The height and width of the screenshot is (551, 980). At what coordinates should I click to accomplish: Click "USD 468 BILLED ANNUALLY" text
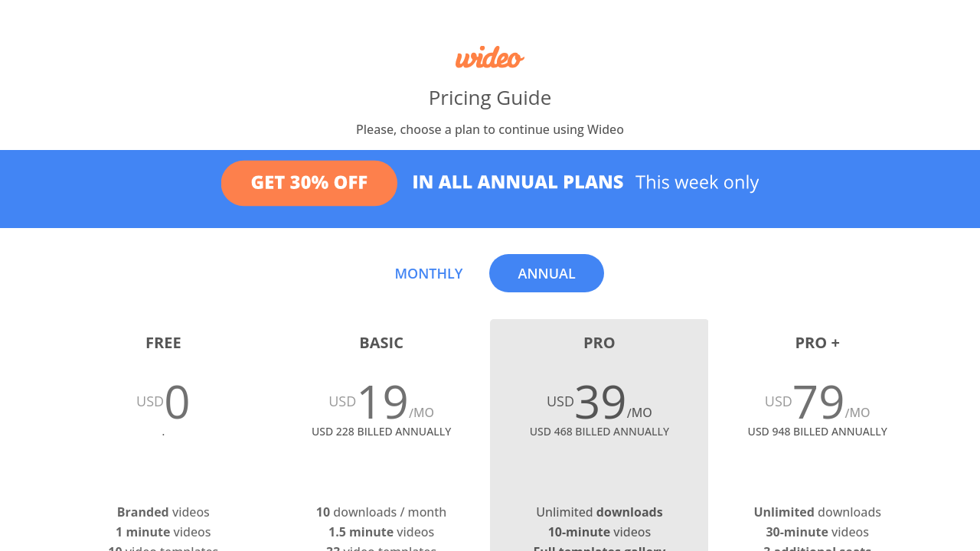(x=599, y=432)
